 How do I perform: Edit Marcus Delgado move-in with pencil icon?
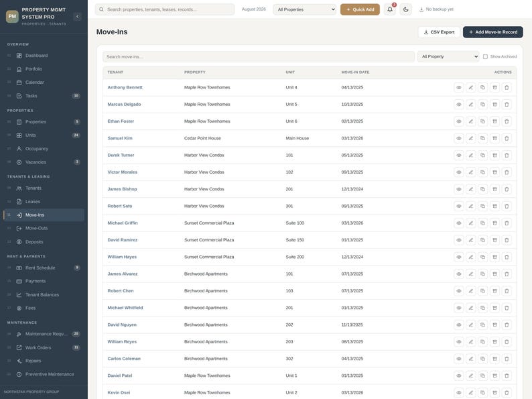(470, 105)
